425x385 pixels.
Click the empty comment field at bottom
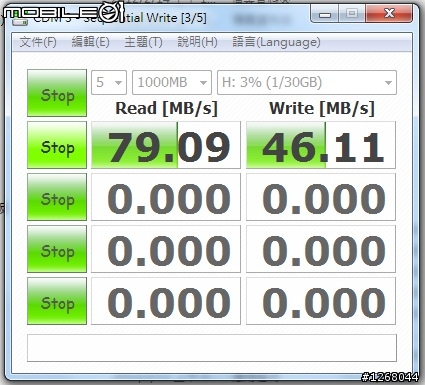click(212, 348)
